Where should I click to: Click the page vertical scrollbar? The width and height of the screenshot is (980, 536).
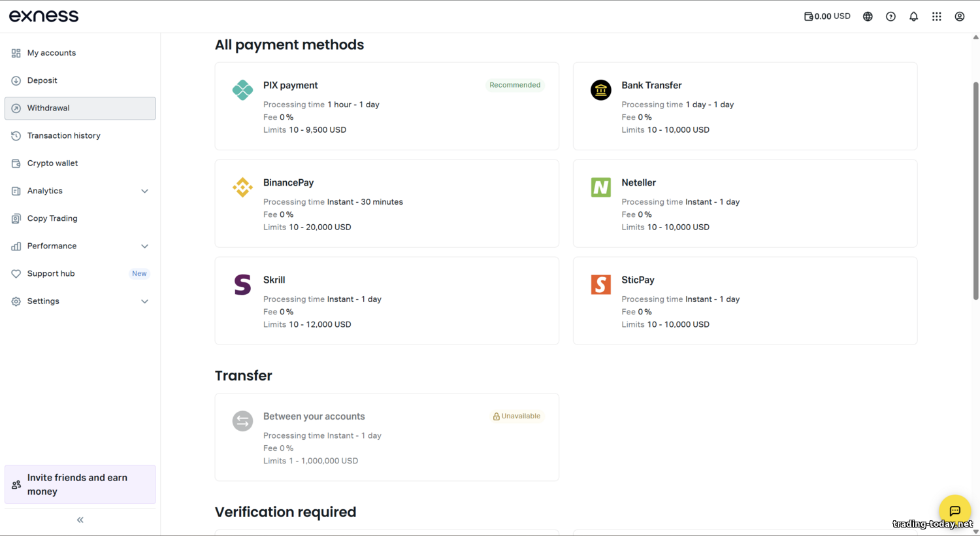(975, 190)
